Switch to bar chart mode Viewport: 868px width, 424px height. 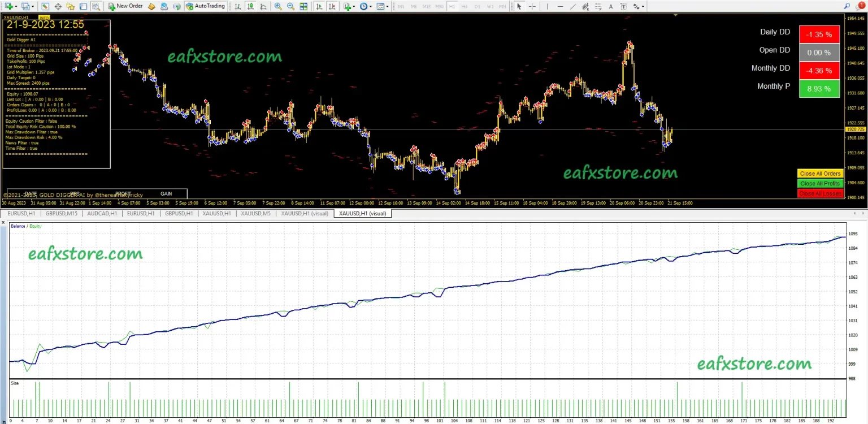tap(237, 6)
